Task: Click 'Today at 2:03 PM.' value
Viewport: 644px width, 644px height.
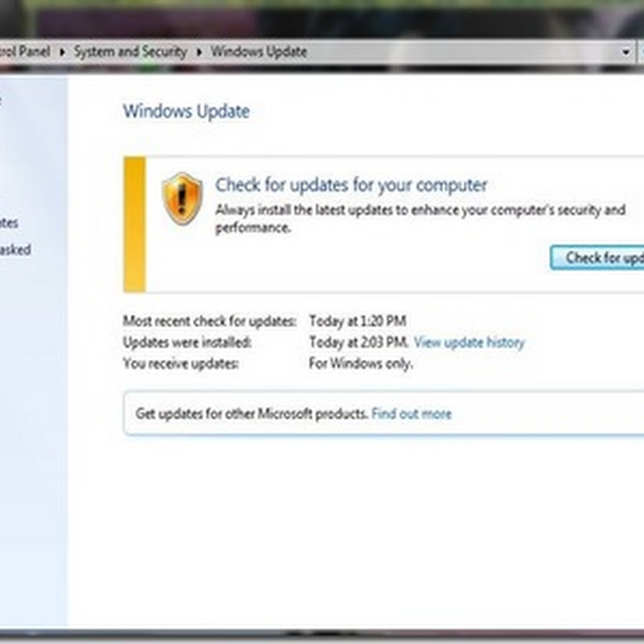Action: click(x=358, y=342)
